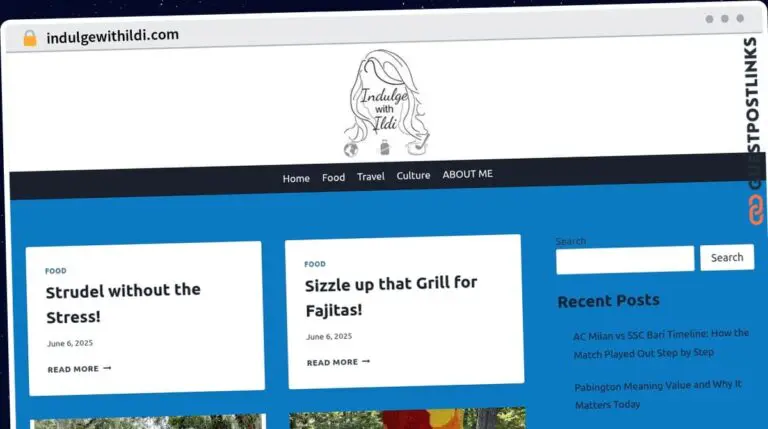Click the Search button in sidebar
Image resolution: width=768 pixels, height=429 pixels.
(727, 257)
